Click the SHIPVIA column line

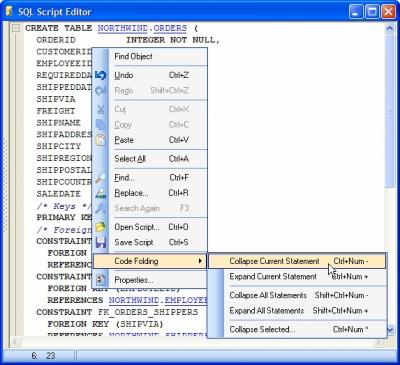(x=56, y=99)
